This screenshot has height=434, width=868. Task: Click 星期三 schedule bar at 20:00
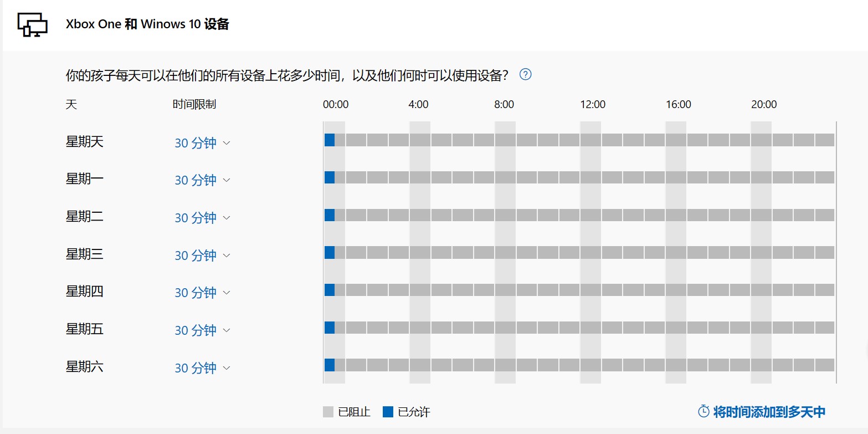click(x=762, y=252)
